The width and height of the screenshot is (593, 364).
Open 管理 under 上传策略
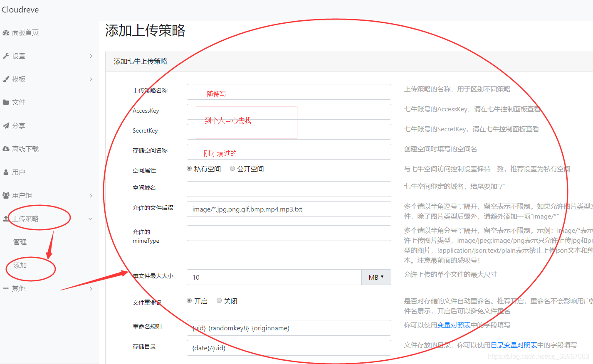tap(20, 242)
